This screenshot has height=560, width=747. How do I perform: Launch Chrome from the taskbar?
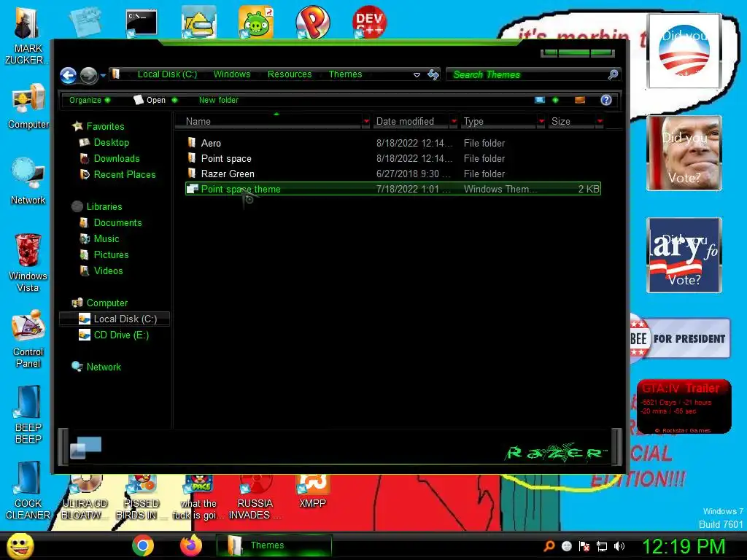(143, 545)
